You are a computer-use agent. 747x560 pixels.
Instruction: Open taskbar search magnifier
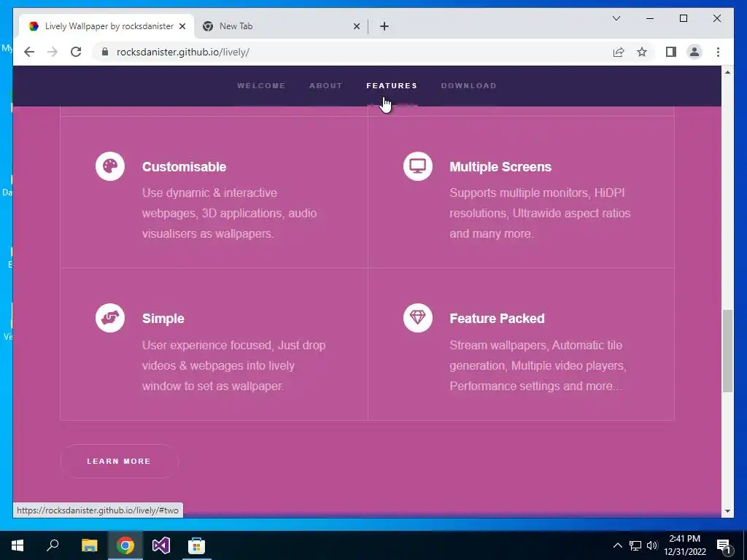[53, 545]
